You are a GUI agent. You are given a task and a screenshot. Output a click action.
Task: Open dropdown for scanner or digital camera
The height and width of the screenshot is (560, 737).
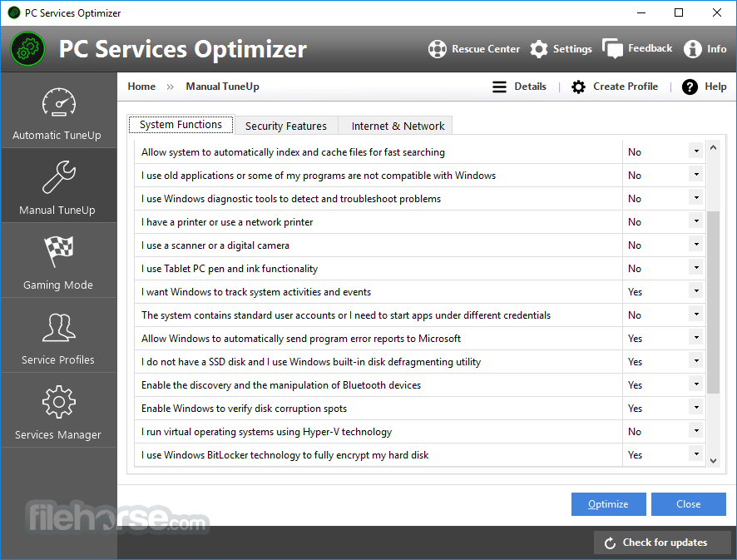click(696, 244)
